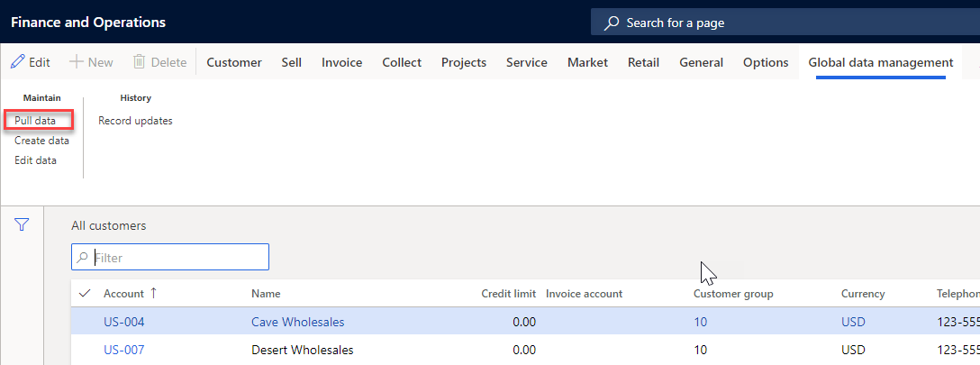Click the New plus icon

(76, 62)
